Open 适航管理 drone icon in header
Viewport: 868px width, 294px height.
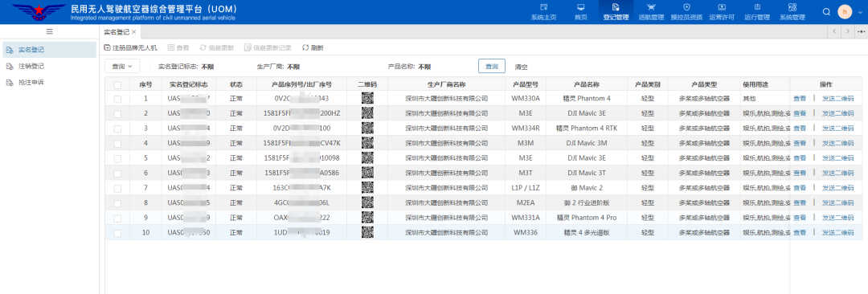click(x=650, y=7)
